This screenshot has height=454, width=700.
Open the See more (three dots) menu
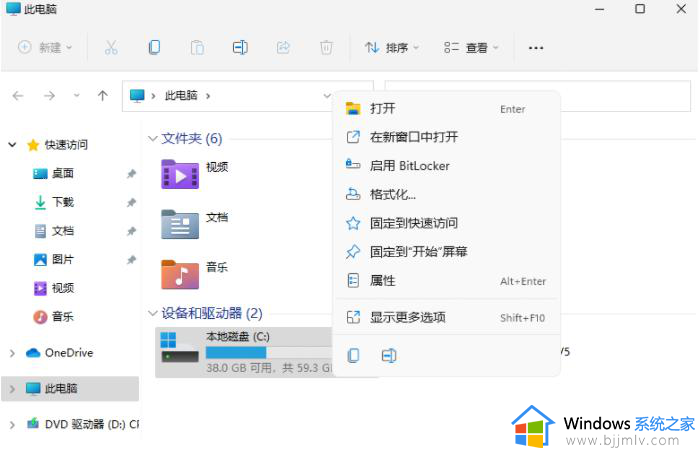536,48
